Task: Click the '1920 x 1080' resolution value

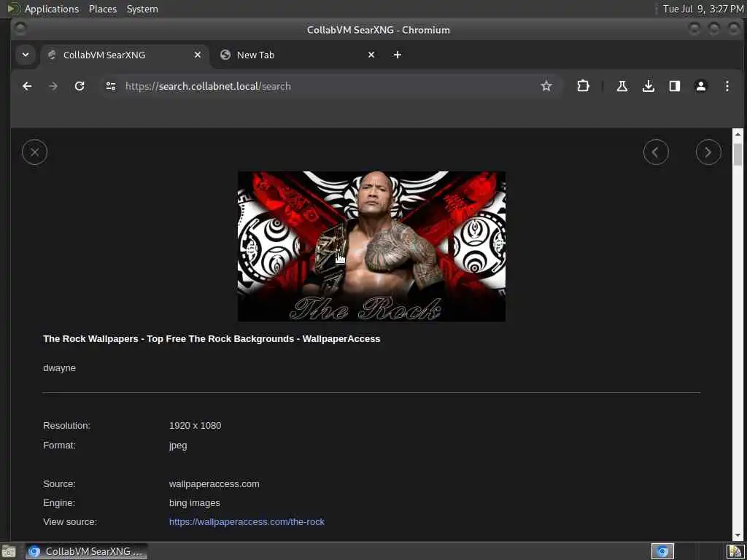Action: (x=195, y=426)
